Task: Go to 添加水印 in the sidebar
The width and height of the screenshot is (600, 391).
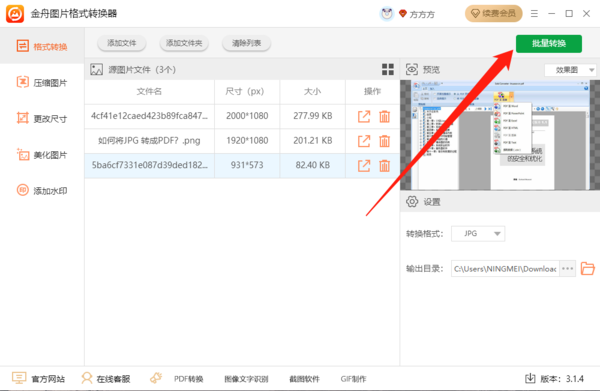Action: pos(42,191)
